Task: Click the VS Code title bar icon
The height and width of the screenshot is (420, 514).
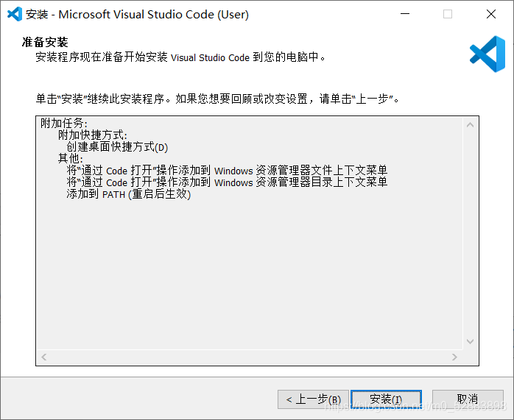Action: (15, 14)
